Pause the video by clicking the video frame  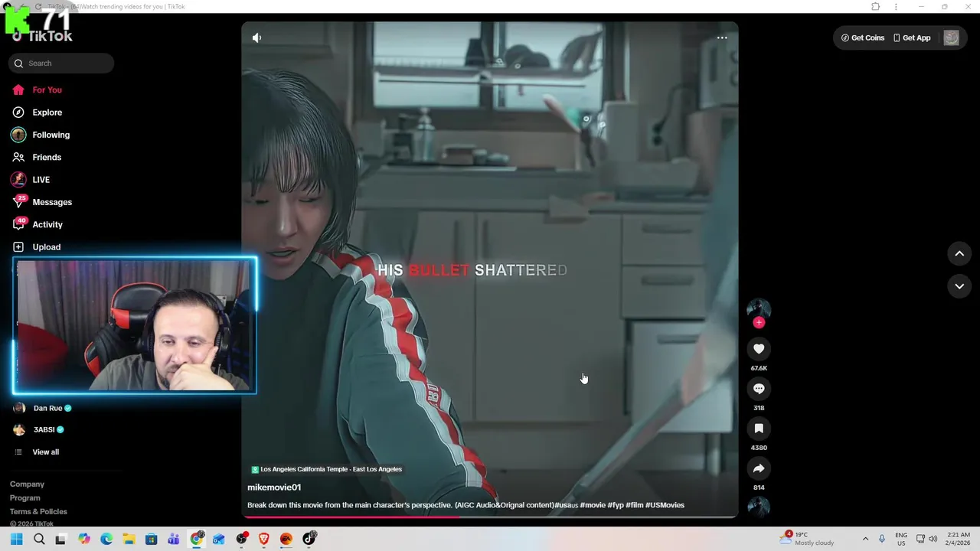tap(490, 268)
